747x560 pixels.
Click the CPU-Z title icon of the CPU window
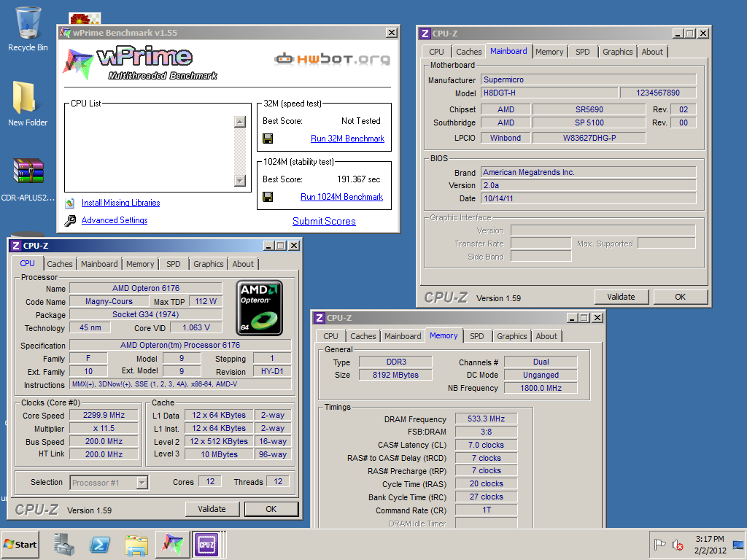click(16, 246)
